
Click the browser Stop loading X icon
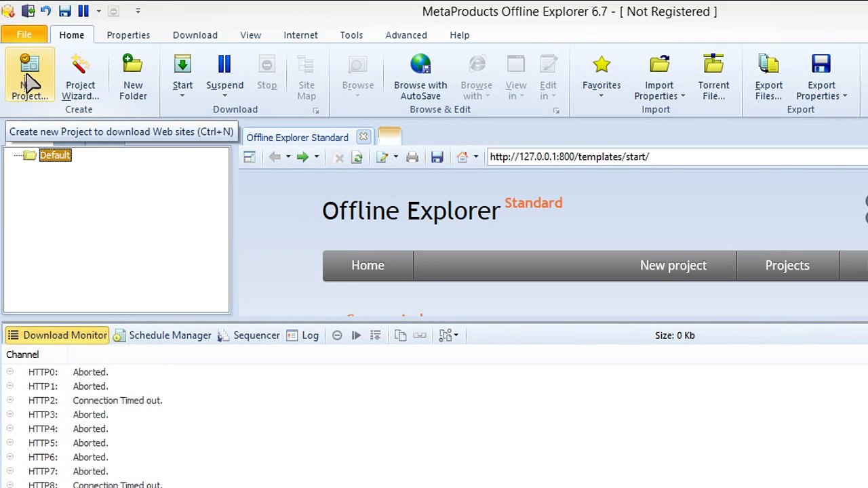point(339,157)
